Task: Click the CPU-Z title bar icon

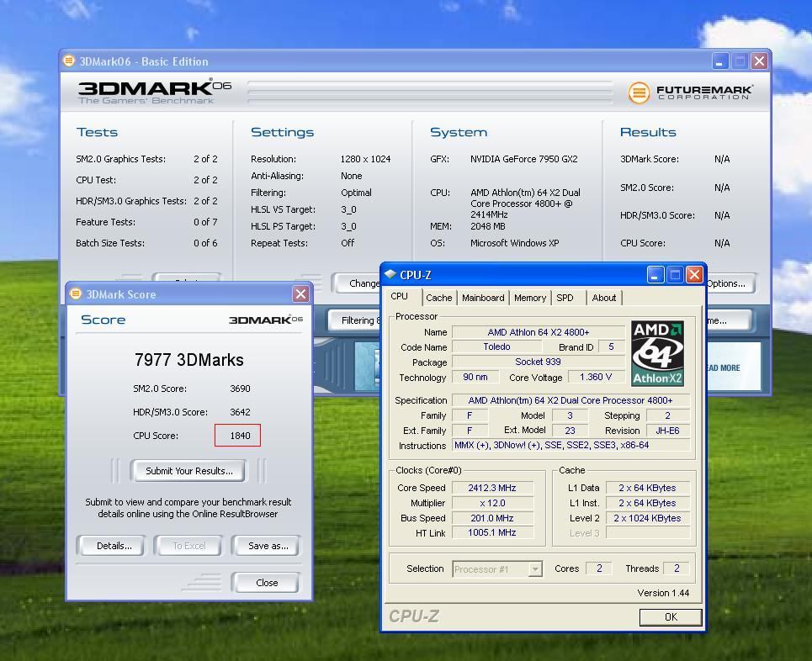Action: (390, 274)
